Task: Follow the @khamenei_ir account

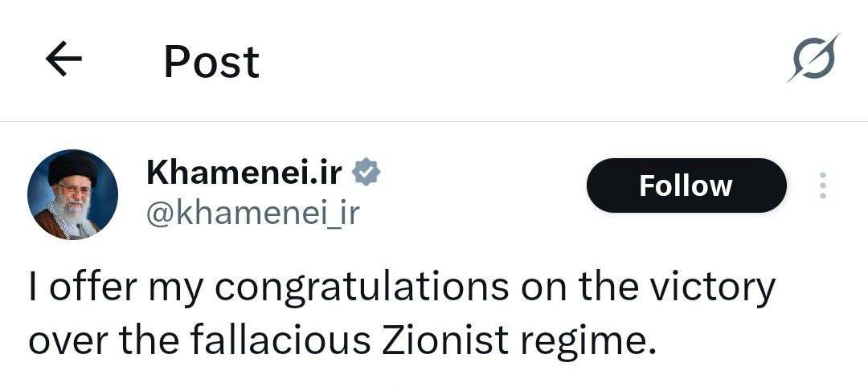Action: (x=686, y=185)
